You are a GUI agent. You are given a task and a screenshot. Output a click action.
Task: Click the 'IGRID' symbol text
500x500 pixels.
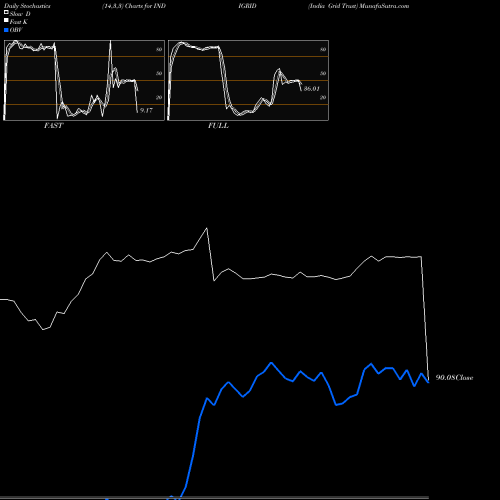(x=247, y=6)
